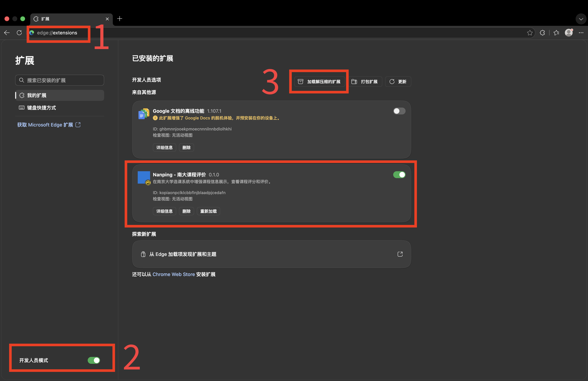The height and width of the screenshot is (381, 588).
Task: Reload the page with the refresh icon
Action: click(x=19, y=33)
